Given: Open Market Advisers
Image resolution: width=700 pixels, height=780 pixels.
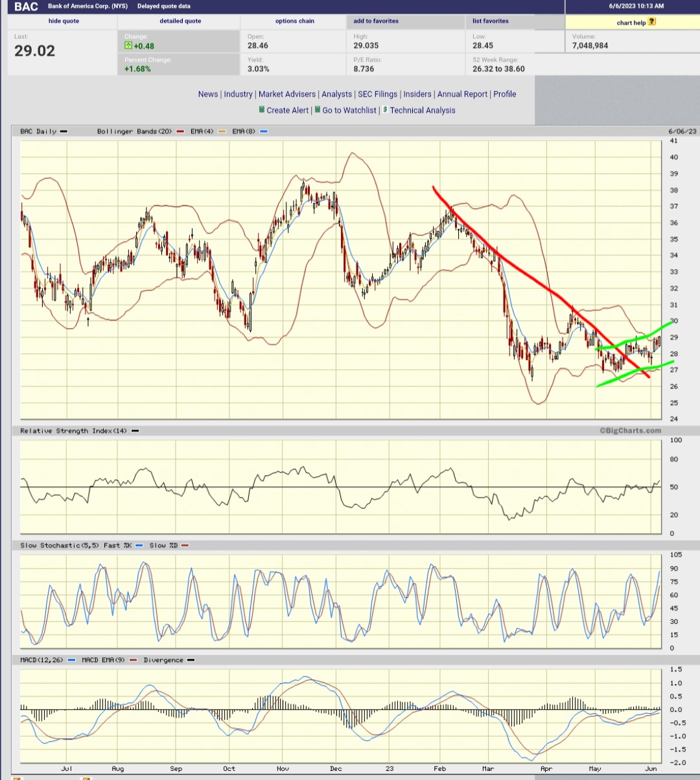Looking at the screenshot, I should [287, 94].
